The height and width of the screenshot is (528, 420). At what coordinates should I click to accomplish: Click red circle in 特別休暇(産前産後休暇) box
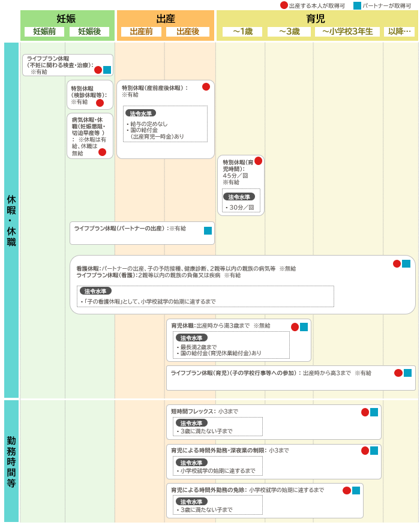pos(206,87)
